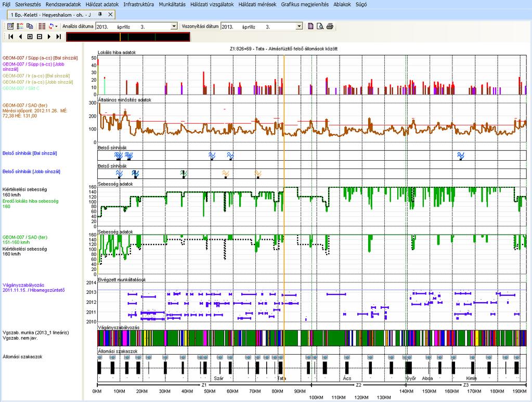Open the Rendszeradatok menu
Viewport: 532px width, 402px height.
coord(63,4)
